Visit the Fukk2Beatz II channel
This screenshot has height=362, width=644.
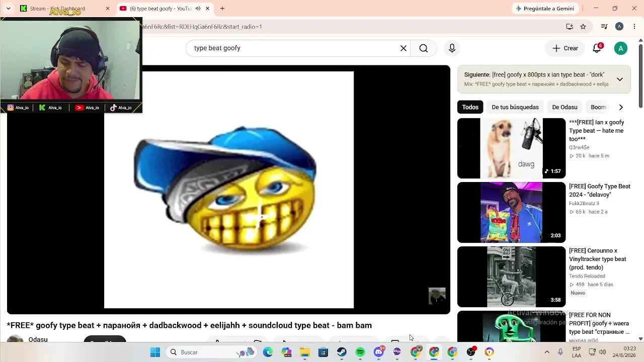(x=584, y=204)
